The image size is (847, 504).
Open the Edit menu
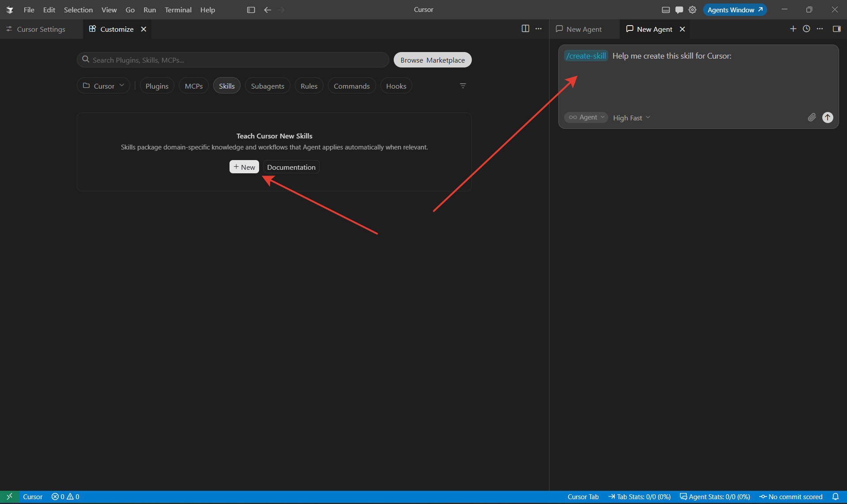click(x=49, y=10)
